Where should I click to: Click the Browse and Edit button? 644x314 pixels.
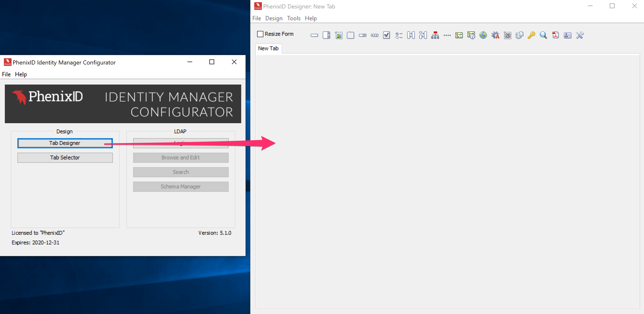[180, 158]
